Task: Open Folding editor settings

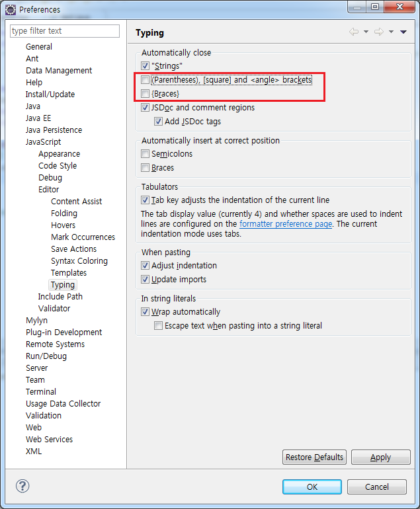Action: pyautogui.click(x=64, y=214)
